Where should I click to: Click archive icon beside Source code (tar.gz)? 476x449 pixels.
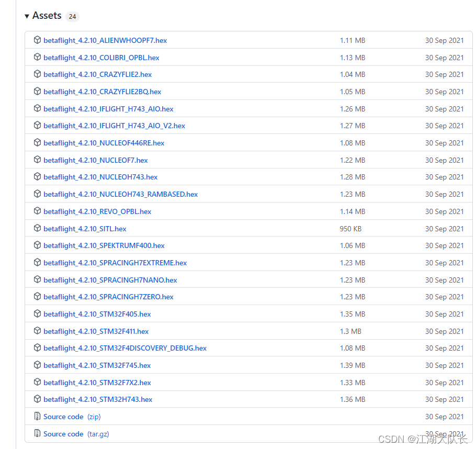37,433
